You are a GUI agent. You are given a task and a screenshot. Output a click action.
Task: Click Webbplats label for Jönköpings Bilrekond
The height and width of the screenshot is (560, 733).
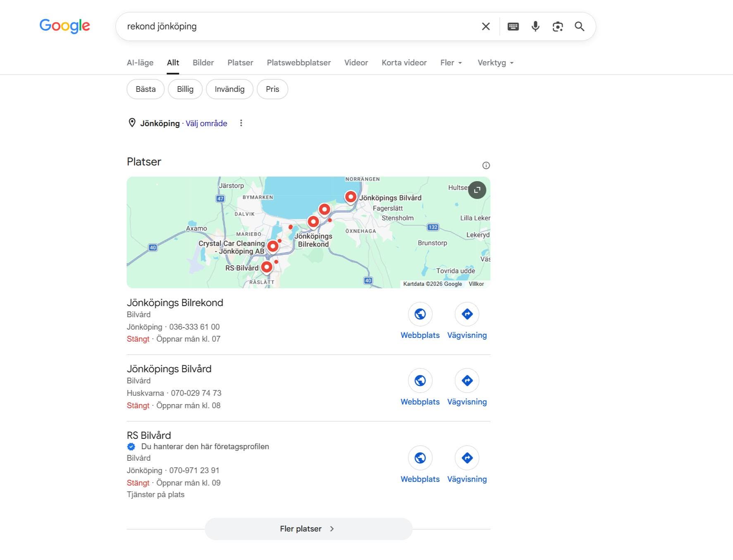click(x=420, y=335)
